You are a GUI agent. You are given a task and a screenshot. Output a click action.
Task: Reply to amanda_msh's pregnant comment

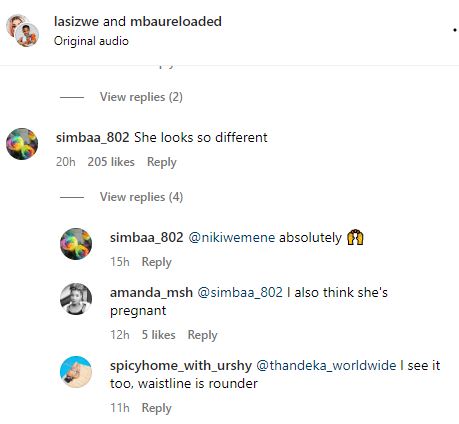(202, 335)
